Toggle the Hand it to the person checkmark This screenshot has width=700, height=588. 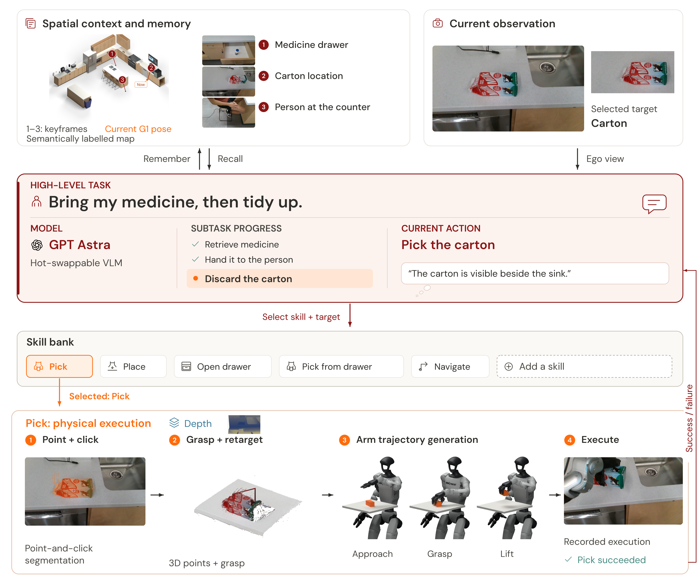point(196,259)
